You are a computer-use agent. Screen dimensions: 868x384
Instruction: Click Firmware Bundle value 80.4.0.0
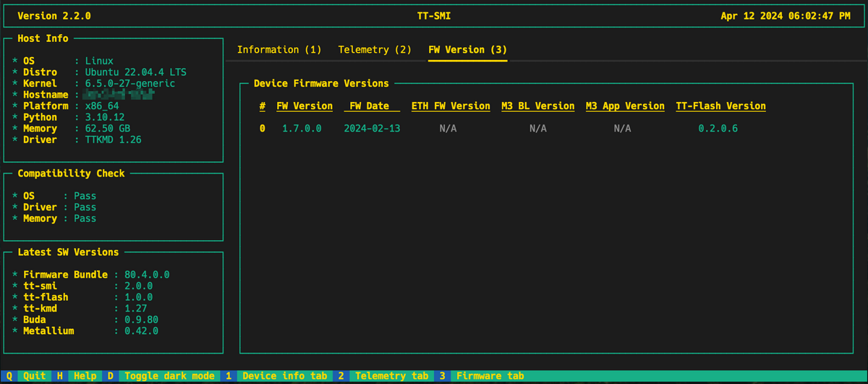click(x=147, y=275)
